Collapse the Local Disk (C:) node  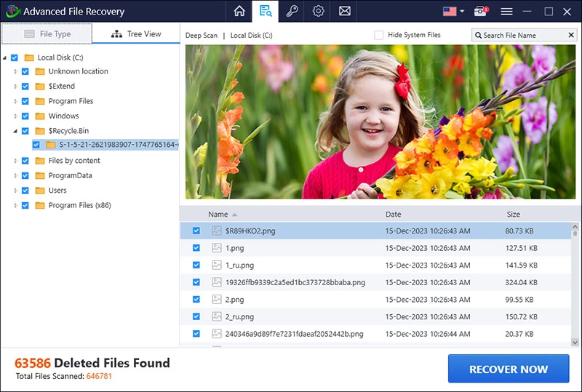pos(4,57)
